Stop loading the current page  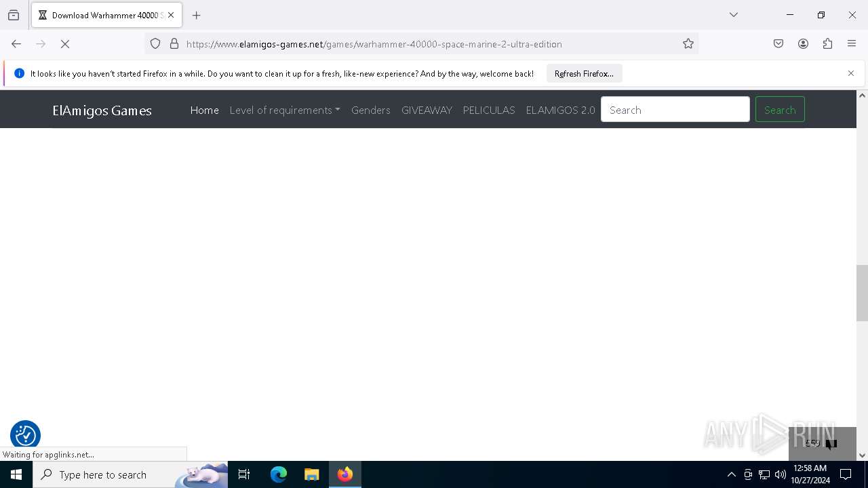(65, 43)
